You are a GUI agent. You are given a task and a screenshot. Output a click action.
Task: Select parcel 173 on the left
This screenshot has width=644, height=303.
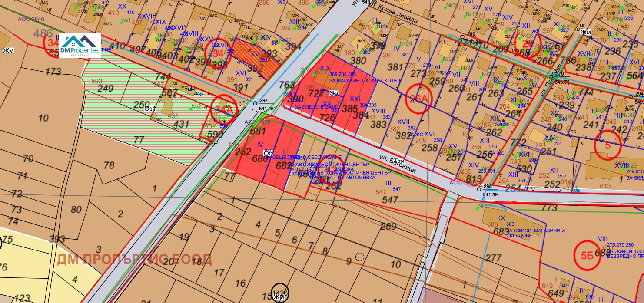[53, 71]
